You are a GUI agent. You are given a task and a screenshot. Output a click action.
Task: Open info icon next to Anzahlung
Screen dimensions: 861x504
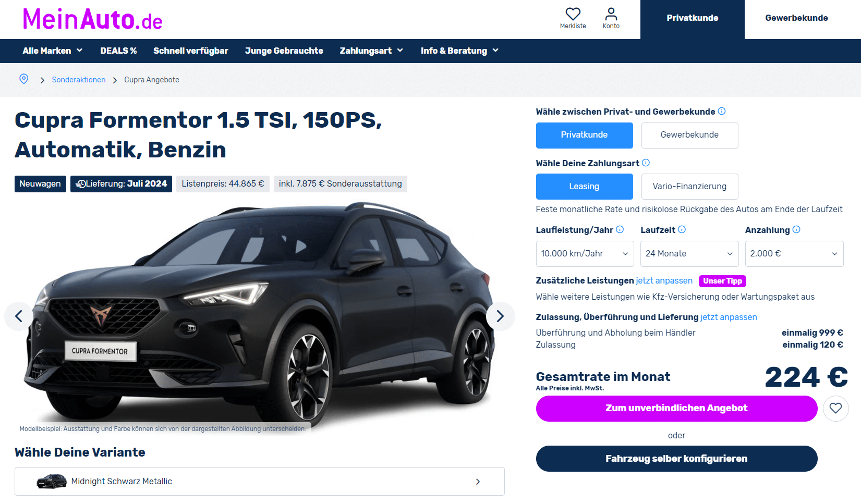click(796, 229)
